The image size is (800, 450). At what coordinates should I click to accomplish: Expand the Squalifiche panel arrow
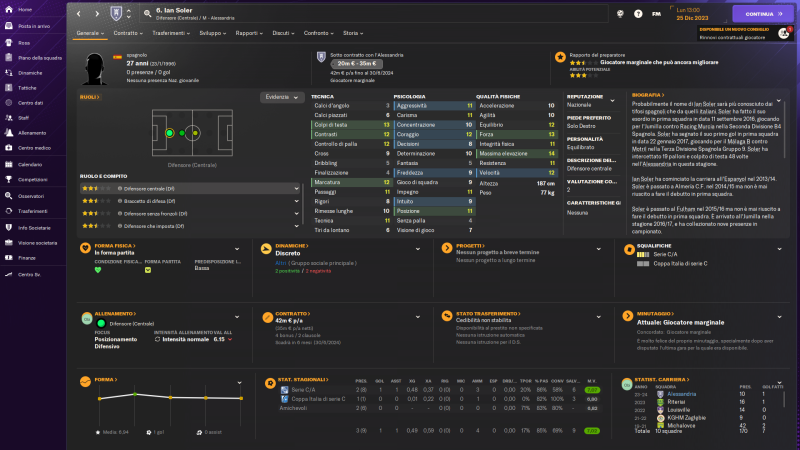click(780, 249)
